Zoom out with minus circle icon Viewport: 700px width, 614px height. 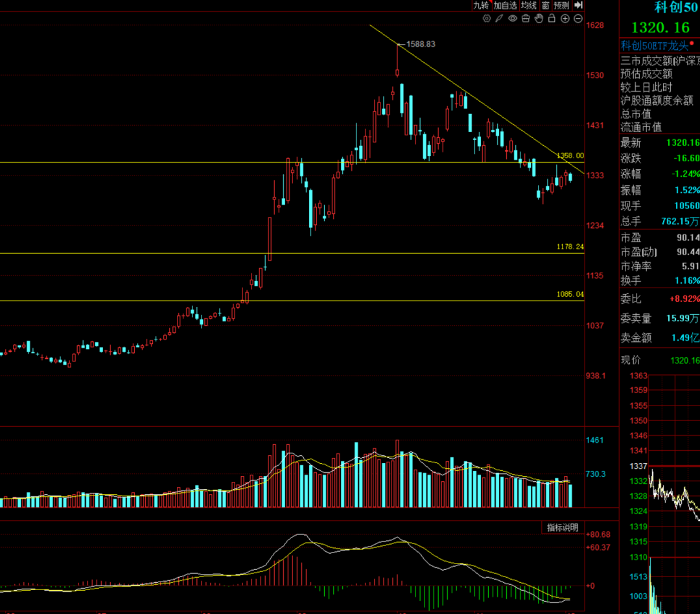[x=577, y=19]
